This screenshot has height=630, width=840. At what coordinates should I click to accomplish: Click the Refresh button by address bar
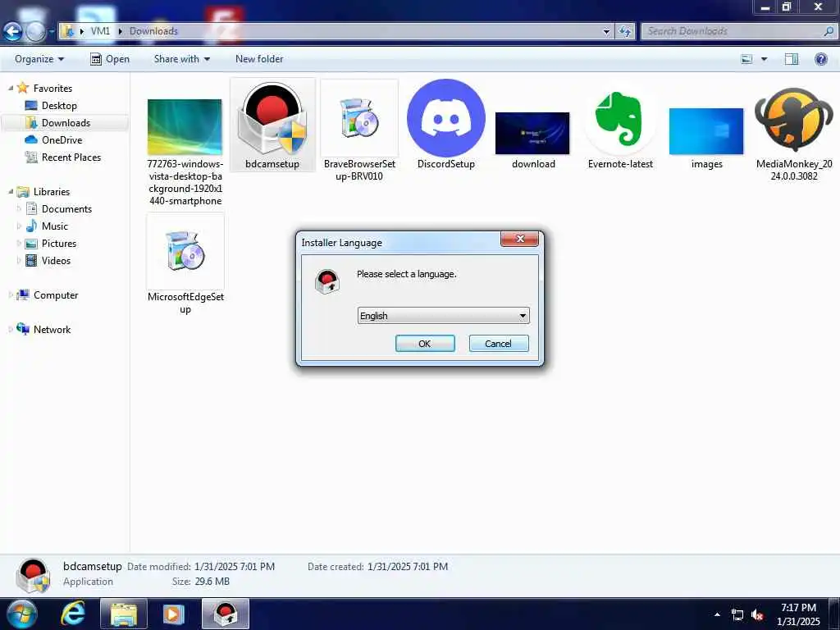click(624, 32)
